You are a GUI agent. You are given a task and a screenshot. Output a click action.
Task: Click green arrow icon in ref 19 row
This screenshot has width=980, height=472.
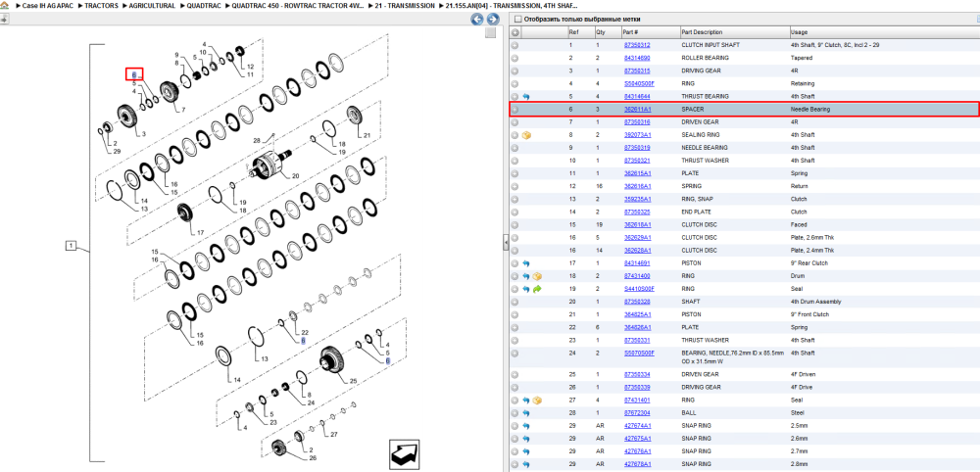(537, 289)
